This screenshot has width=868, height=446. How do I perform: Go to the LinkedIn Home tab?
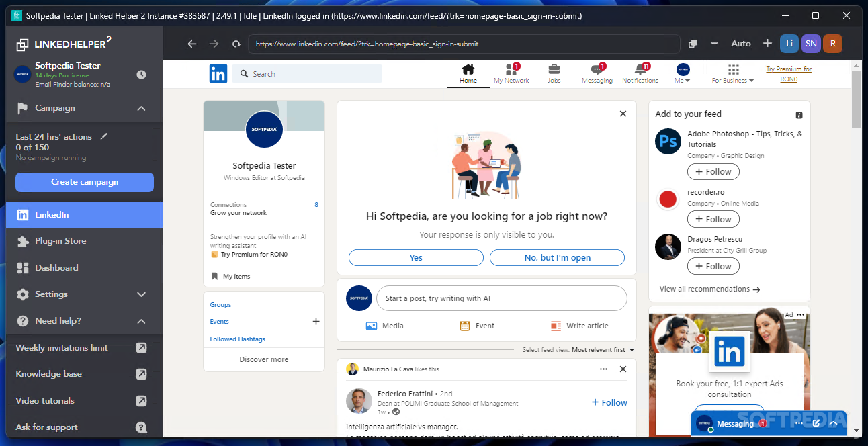pyautogui.click(x=468, y=74)
